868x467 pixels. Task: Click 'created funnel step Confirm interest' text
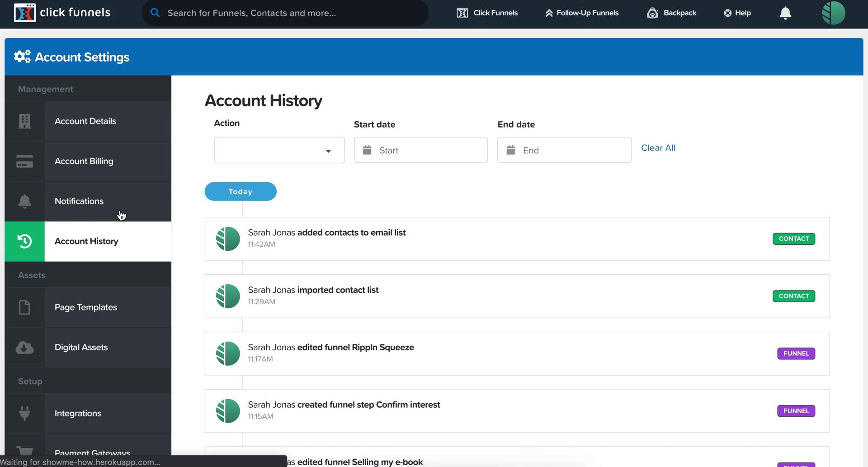click(368, 405)
